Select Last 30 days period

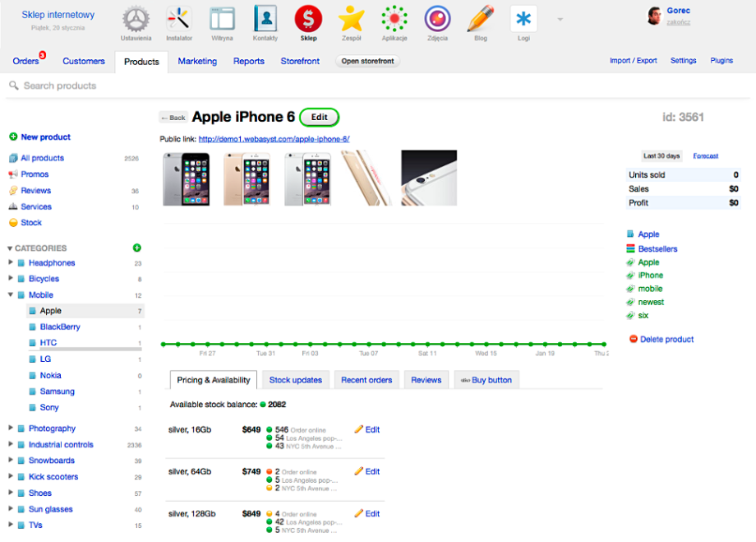point(661,155)
